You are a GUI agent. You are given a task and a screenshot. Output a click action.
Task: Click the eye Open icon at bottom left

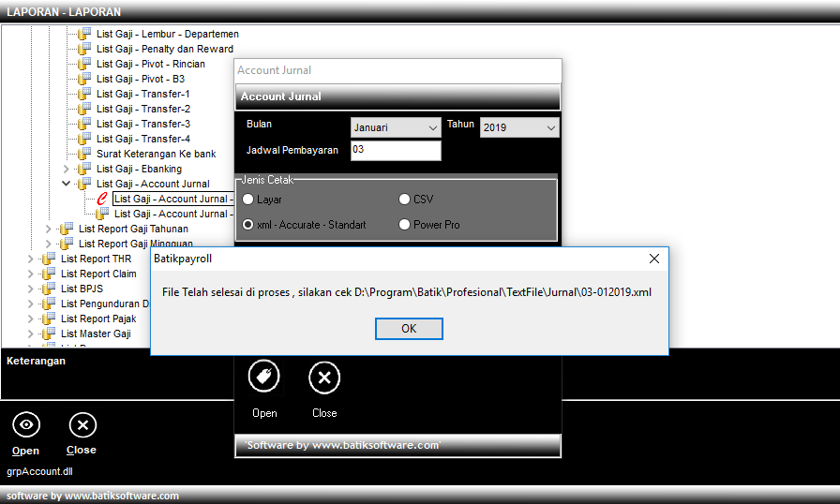[25, 425]
